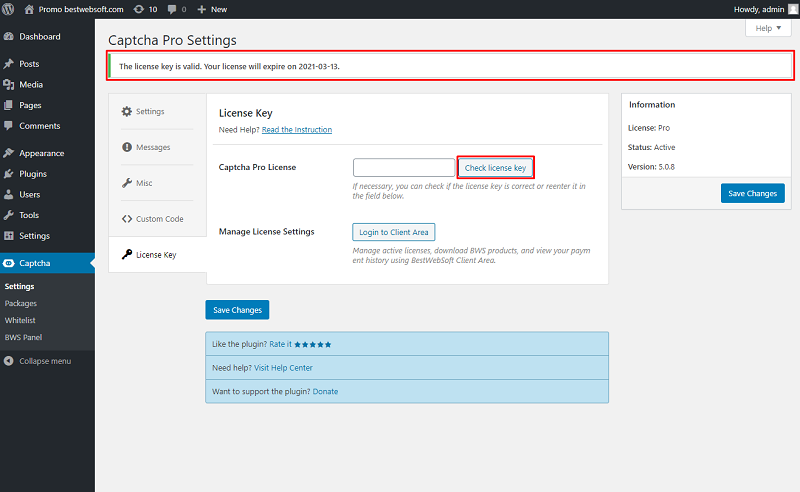Click the Collapse menu arrow icon
Viewport: 800px width, 492px height.
(x=8, y=361)
